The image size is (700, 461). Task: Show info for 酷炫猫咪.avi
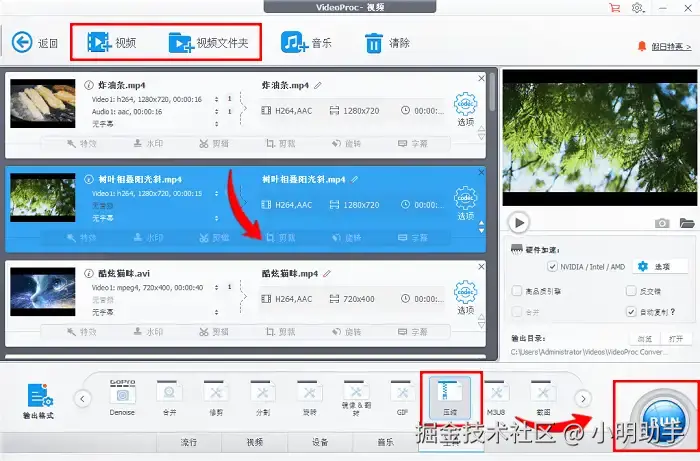tap(89, 273)
